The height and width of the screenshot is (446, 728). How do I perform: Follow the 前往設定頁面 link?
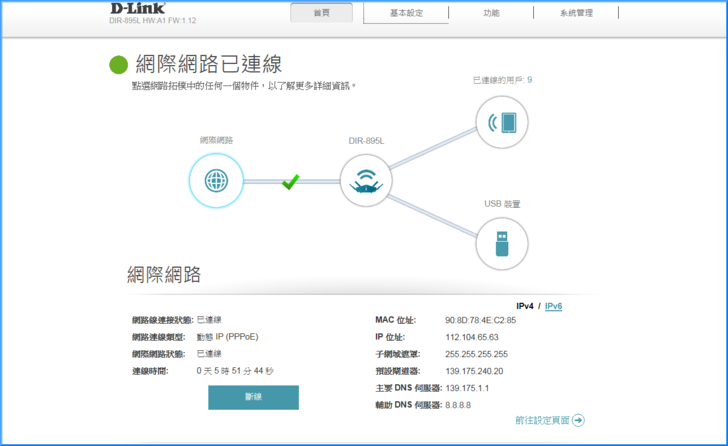(x=542, y=421)
